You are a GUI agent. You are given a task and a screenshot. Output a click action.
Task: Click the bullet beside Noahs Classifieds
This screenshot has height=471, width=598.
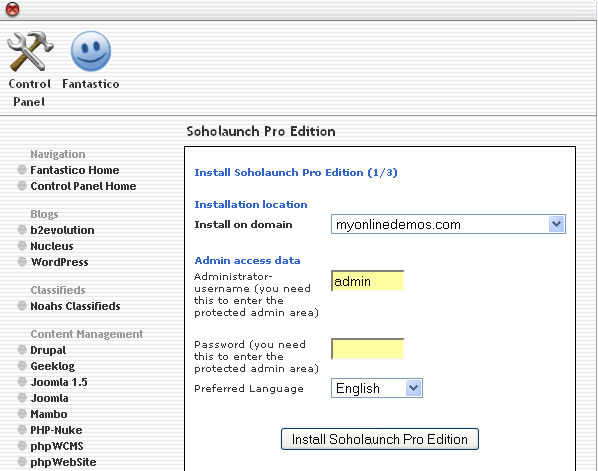[x=22, y=306]
